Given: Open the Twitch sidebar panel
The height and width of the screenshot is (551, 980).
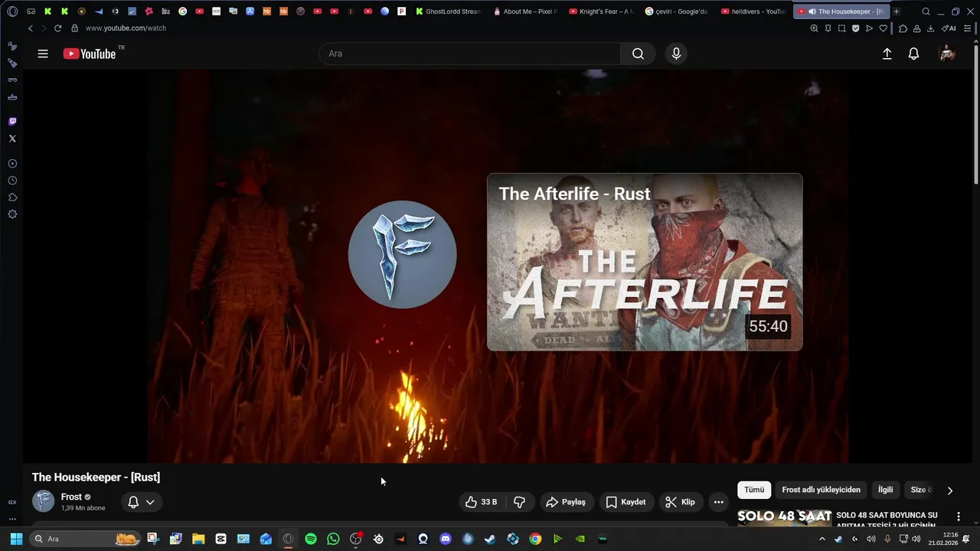Looking at the screenshot, I should [12, 122].
